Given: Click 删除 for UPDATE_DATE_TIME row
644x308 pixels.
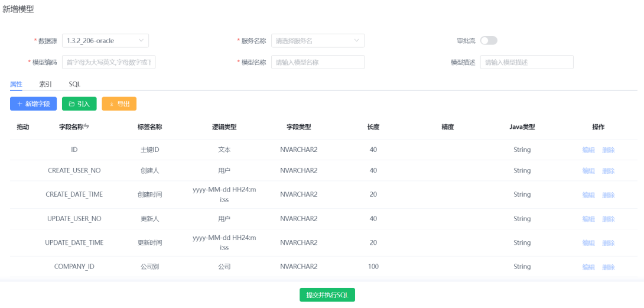Looking at the screenshot, I should 609,242.
